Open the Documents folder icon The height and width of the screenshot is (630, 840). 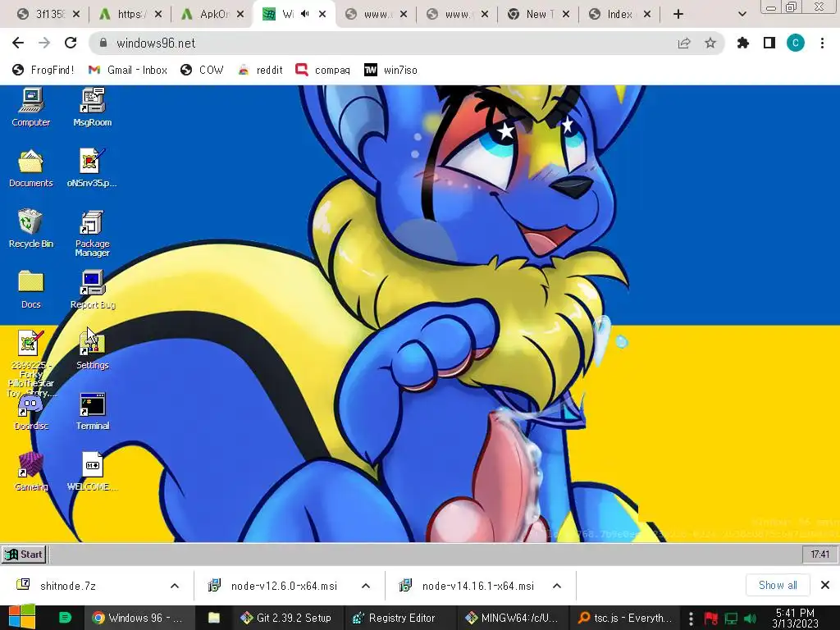point(30,167)
